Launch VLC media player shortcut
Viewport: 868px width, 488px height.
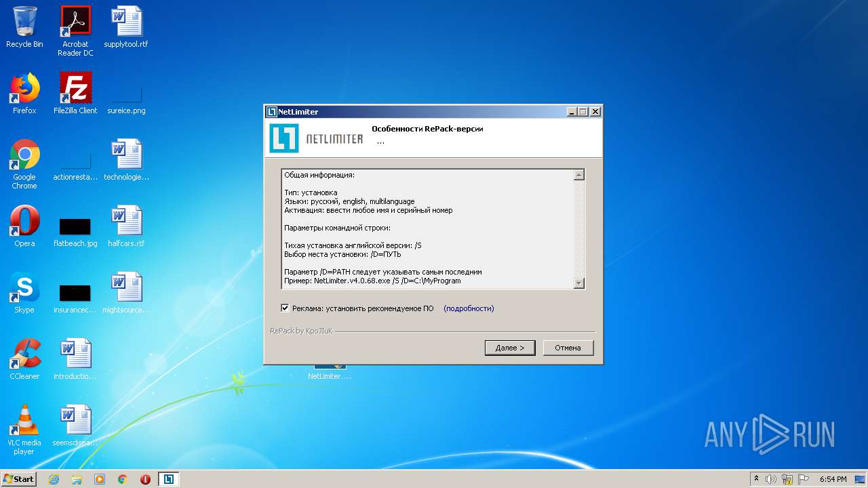click(24, 430)
